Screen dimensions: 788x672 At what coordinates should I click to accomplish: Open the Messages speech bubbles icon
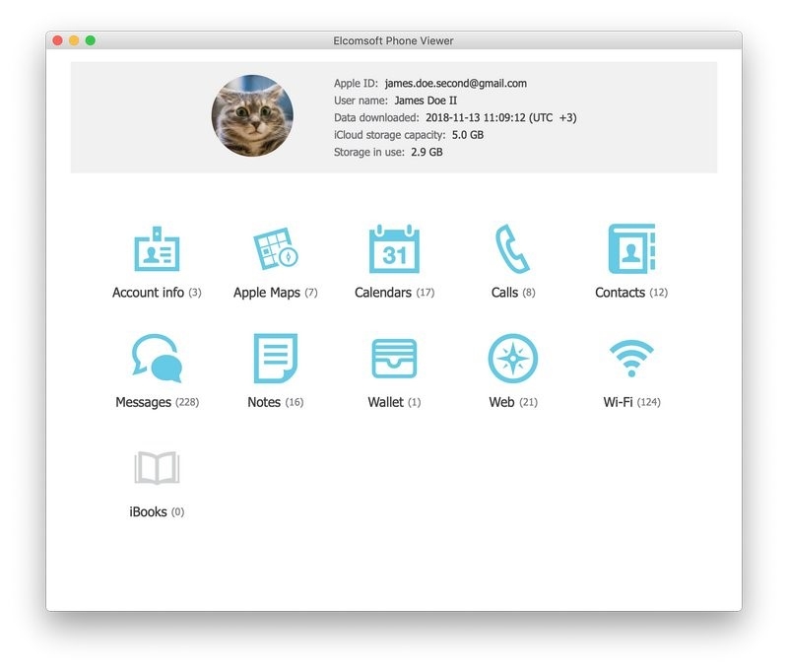pos(157,359)
